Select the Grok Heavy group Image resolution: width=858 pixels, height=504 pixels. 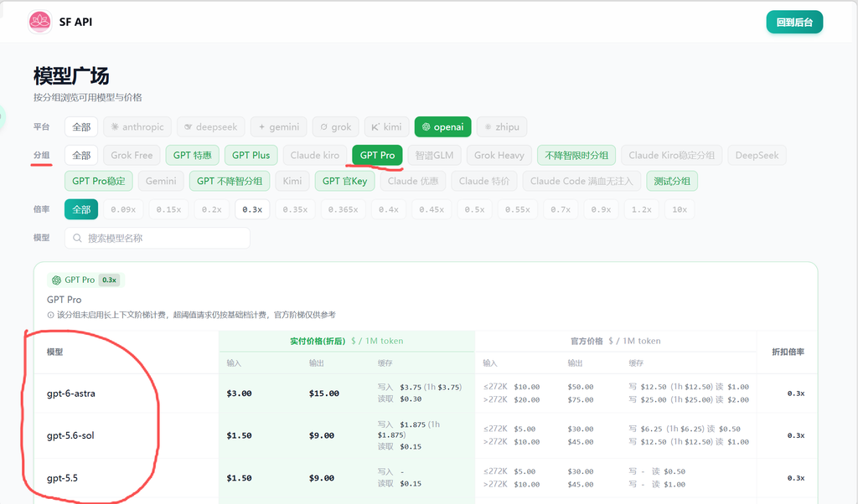tap(499, 155)
